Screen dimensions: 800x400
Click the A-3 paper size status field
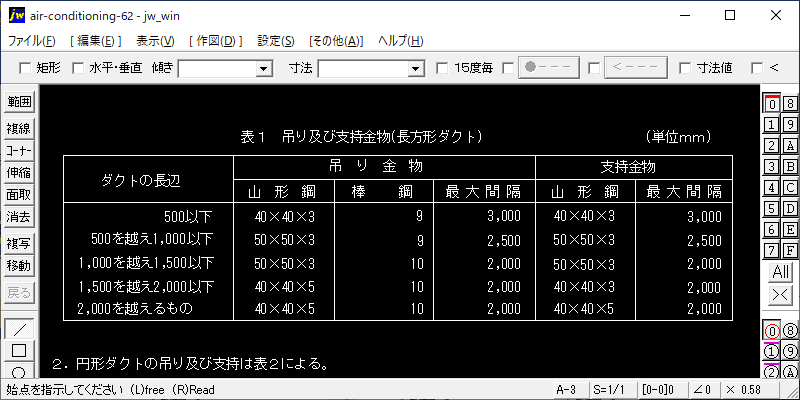tap(565, 388)
